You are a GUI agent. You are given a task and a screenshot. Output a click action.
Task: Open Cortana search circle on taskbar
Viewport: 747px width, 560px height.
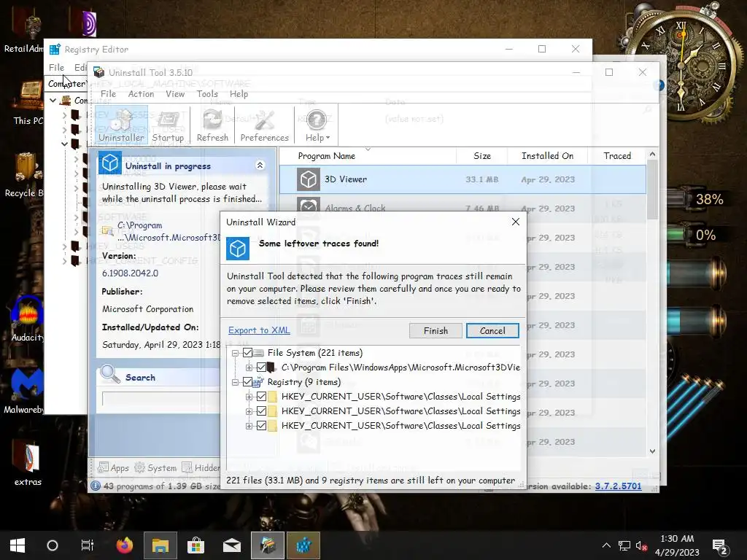coord(53,545)
